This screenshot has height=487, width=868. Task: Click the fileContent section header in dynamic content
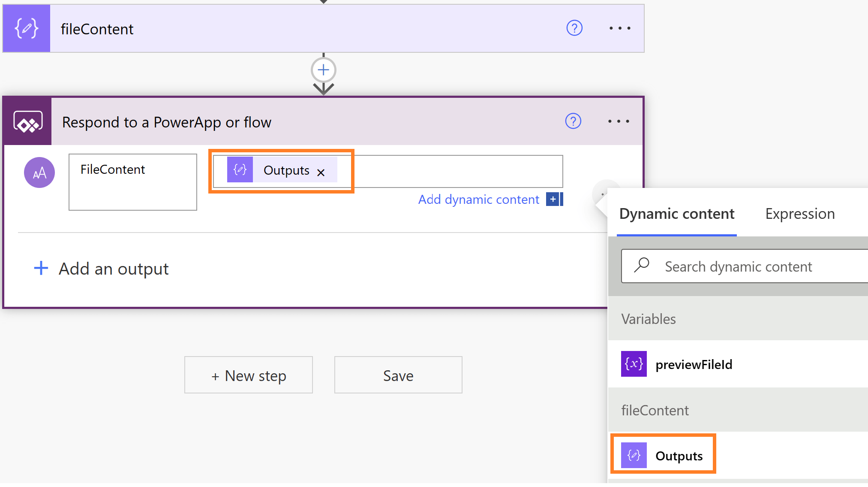[738, 410]
